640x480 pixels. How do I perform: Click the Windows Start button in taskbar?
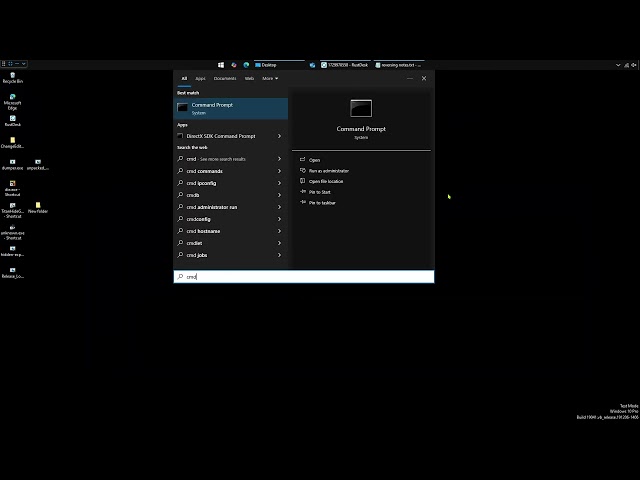[x=221, y=65]
